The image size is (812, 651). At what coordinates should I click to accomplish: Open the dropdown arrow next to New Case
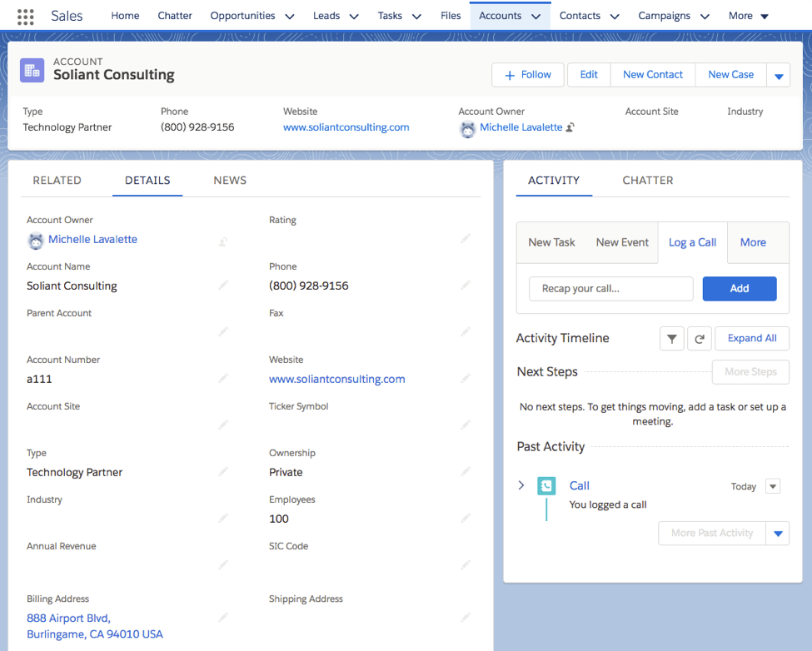pyautogui.click(x=778, y=74)
